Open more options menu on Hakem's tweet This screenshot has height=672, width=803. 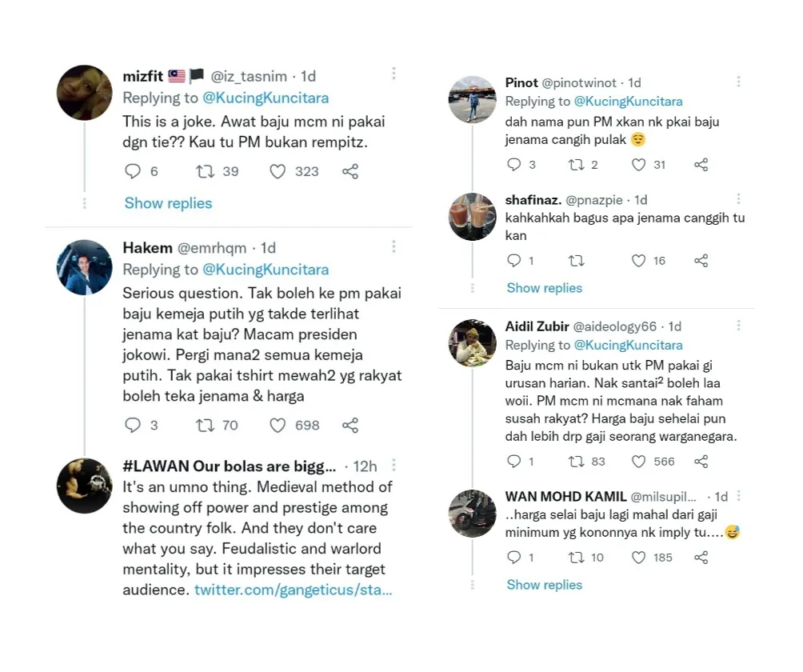(394, 247)
